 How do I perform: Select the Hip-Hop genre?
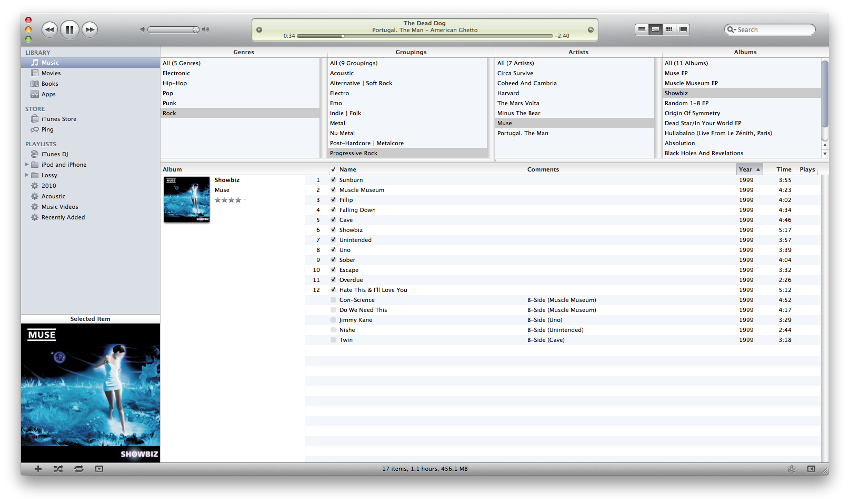coord(240,83)
